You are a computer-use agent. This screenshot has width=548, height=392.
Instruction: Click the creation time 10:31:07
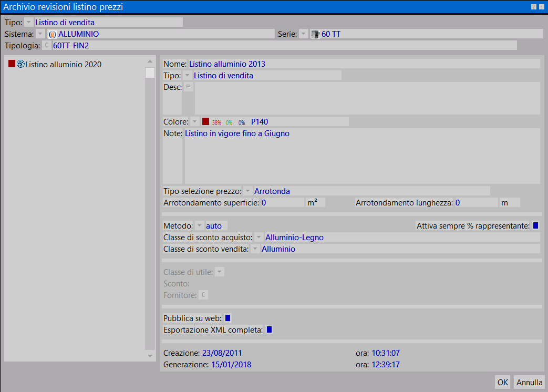386,353
